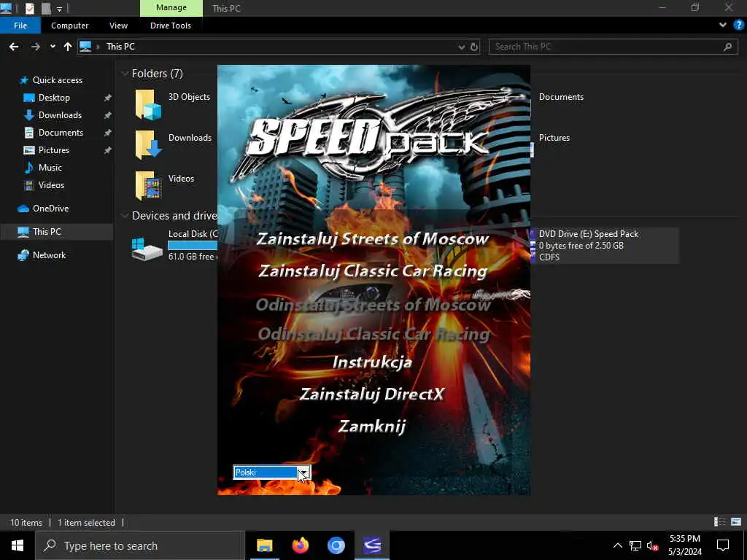Open Music in the sidebar
747x560 pixels.
coord(50,168)
